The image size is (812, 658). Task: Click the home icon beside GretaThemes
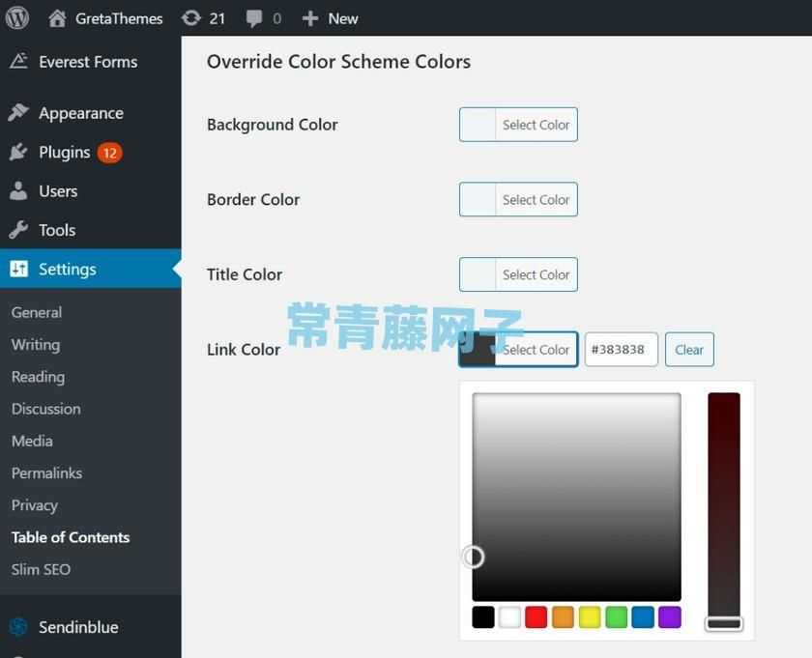click(57, 18)
